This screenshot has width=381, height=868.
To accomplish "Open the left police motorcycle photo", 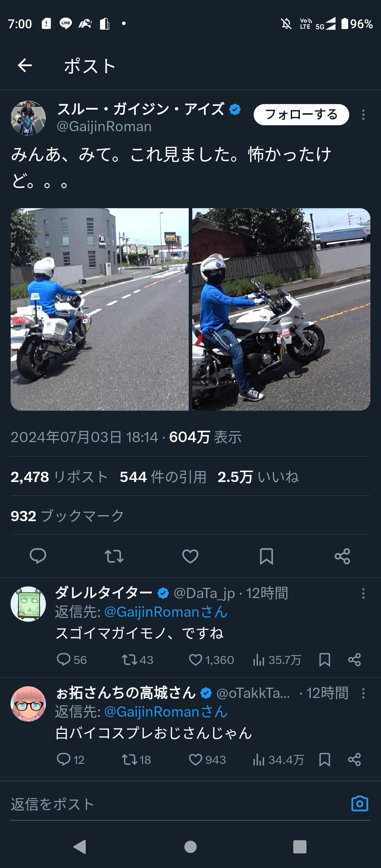I will (99, 309).
